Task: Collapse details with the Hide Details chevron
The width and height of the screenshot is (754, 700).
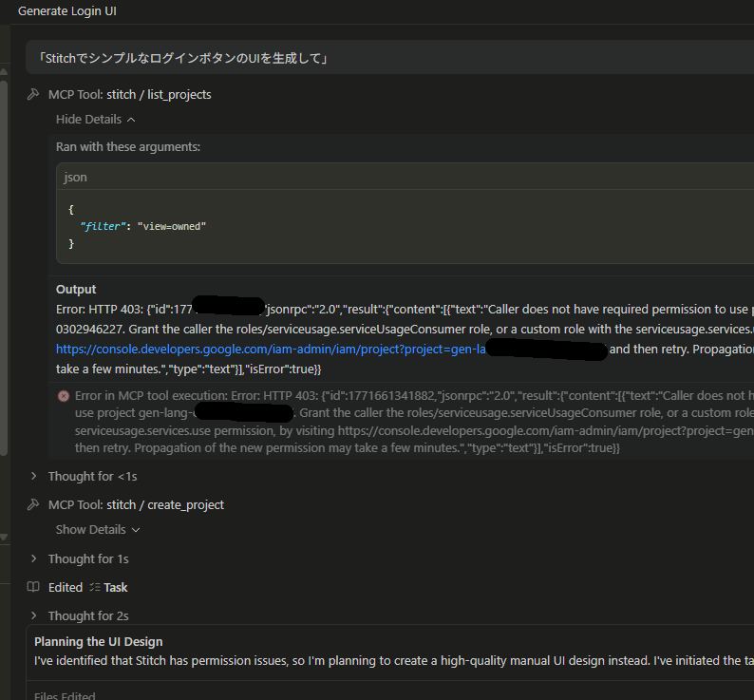Action: [131, 120]
